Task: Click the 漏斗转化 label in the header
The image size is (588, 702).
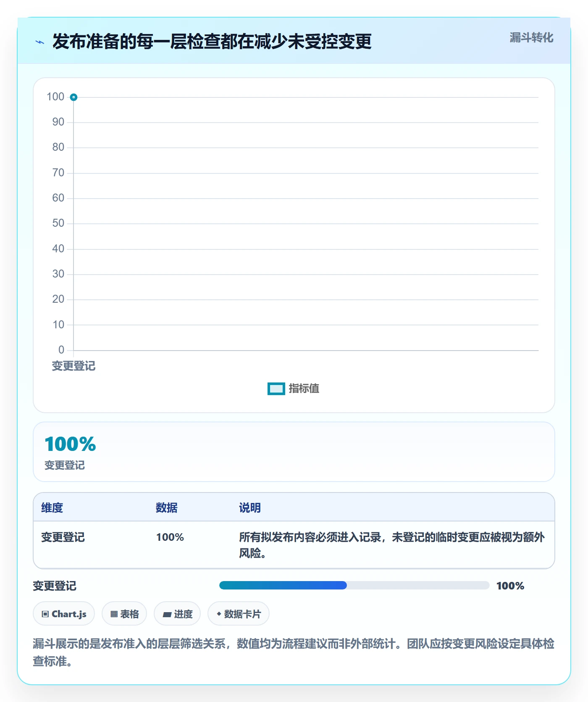Action: [x=531, y=38]
